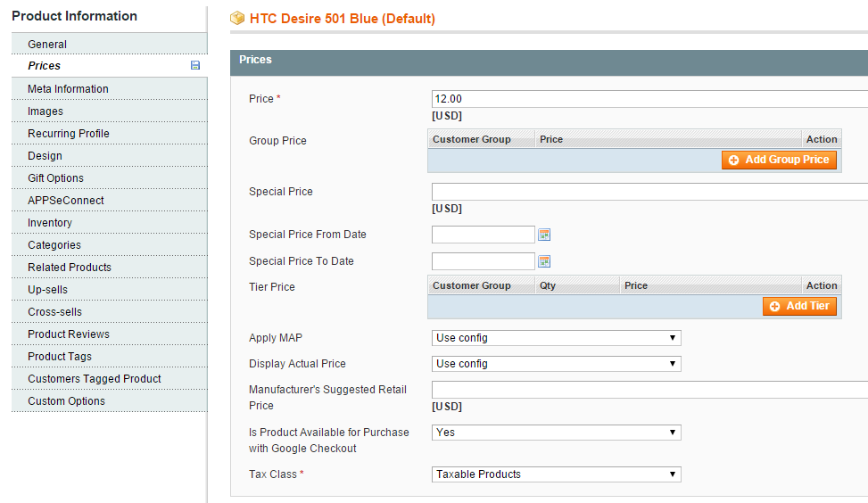Switch to the Custom Options tab

[110, 400]
